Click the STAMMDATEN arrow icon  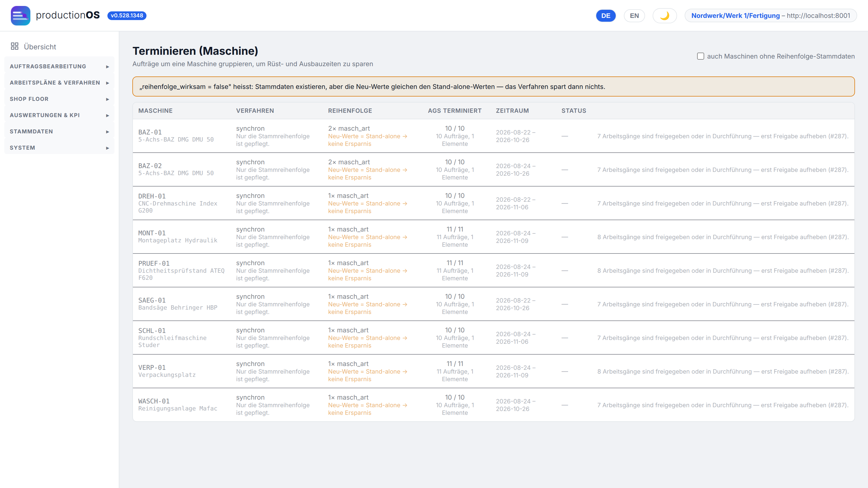(x=107, y=132)
